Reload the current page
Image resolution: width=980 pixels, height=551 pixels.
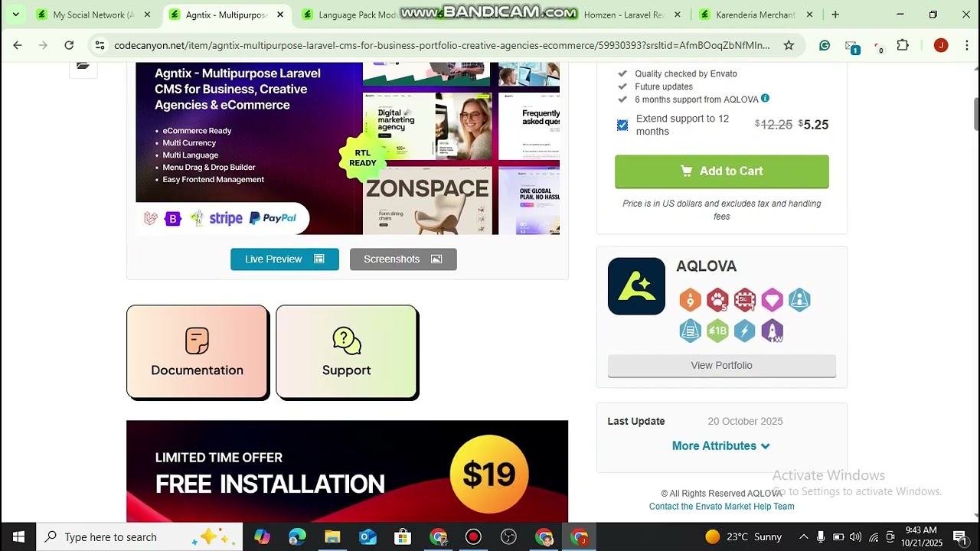point(69,45)
